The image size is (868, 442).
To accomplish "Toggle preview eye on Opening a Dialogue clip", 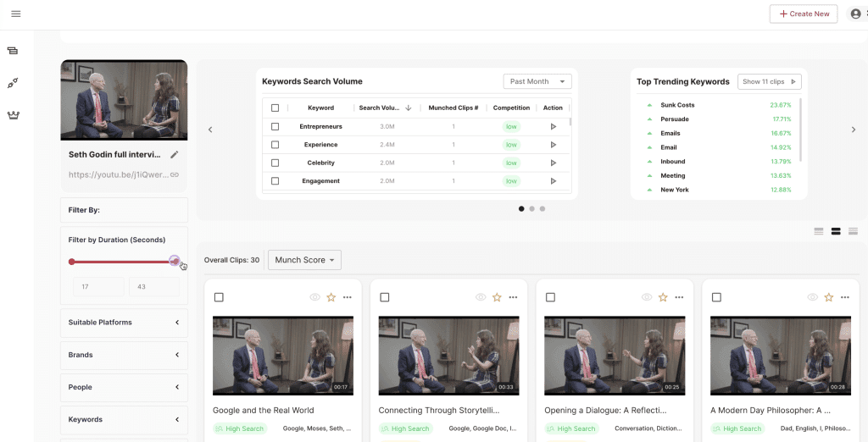I will (647, 297).
